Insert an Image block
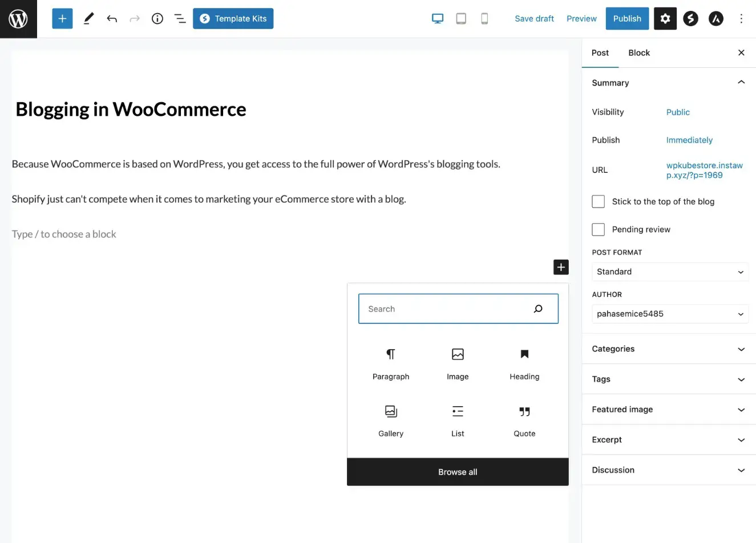This screenshot has width=756, height=543. click(x=458, y=364)
